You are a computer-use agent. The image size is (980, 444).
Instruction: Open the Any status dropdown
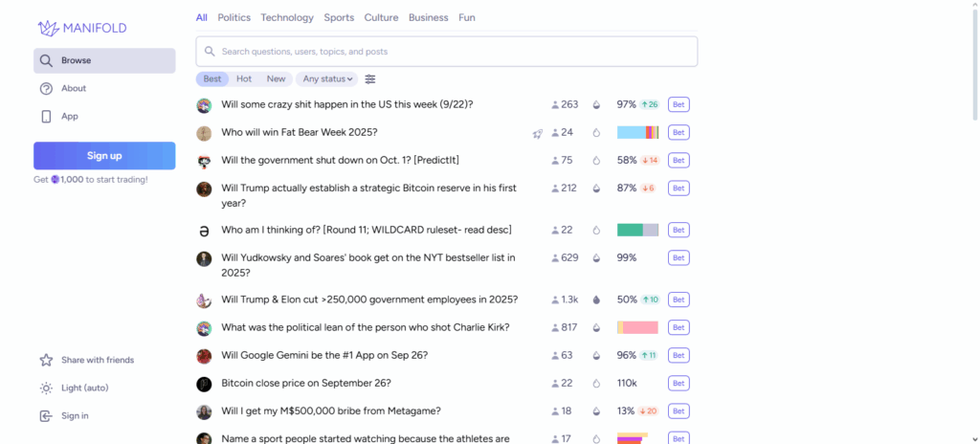pos(326,78)
